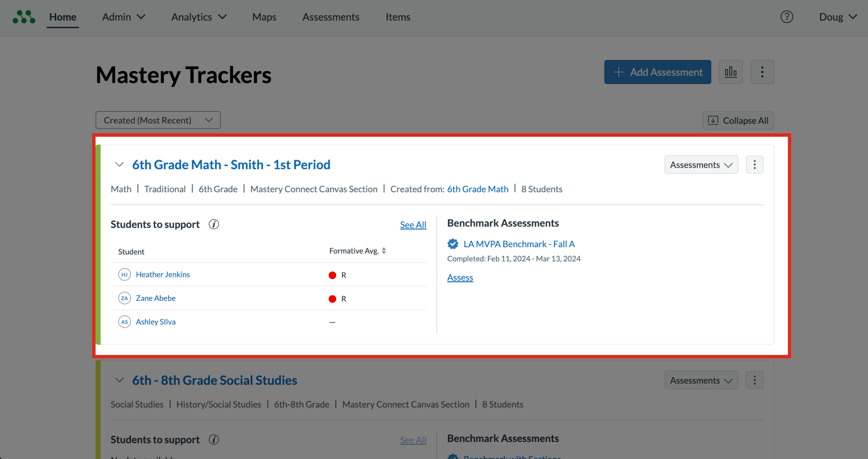Click info icon beside Students to support in Social Studies
The image size is (868, 459).
[x=214, y=439]
